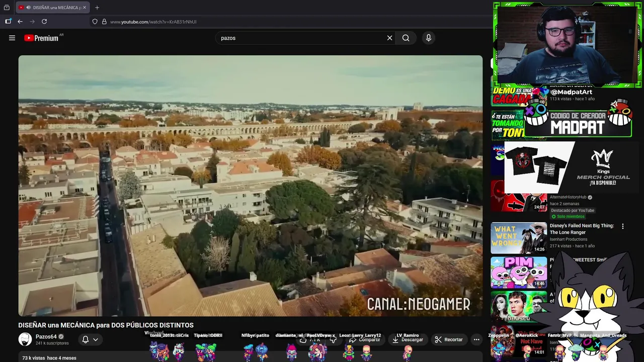Go back with browser back arrow
The image size is (644, 362).
click(x=20, y=22)
